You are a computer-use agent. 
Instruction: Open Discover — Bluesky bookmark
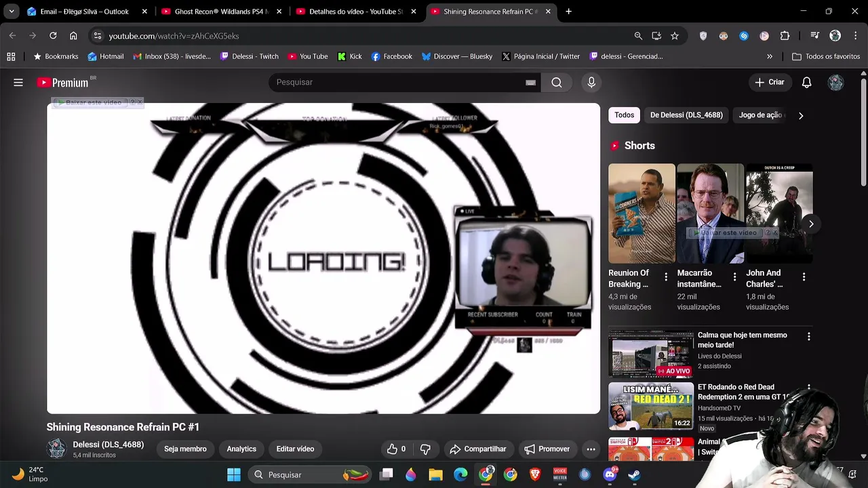pos(457,56)
